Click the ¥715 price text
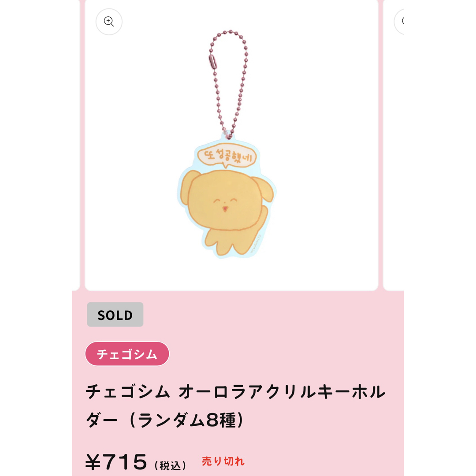 click(x=116, y=462)
